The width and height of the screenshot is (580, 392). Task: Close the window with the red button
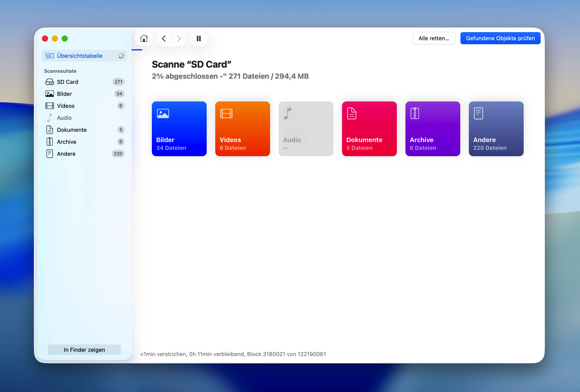pos(45,38)
